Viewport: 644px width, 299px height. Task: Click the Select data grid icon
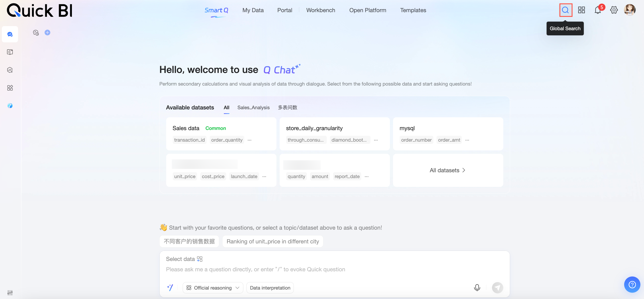[200, 259]
